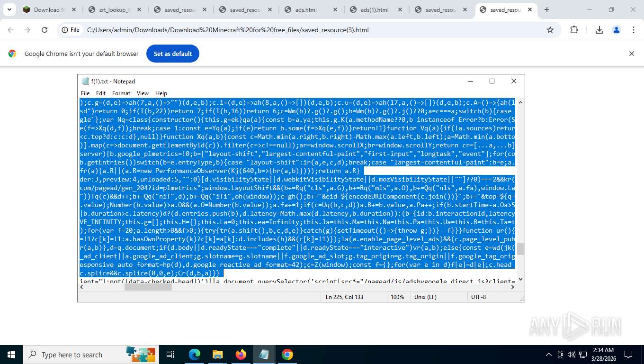644x364 pixels.
Task: Open Notepad File menu
Action: pos(85,93)
